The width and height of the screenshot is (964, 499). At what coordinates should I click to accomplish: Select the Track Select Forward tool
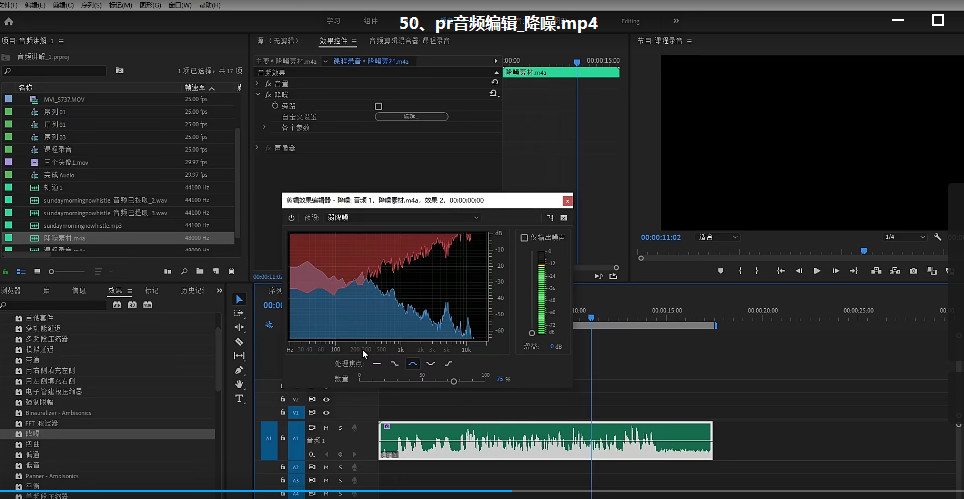(240, 313)
